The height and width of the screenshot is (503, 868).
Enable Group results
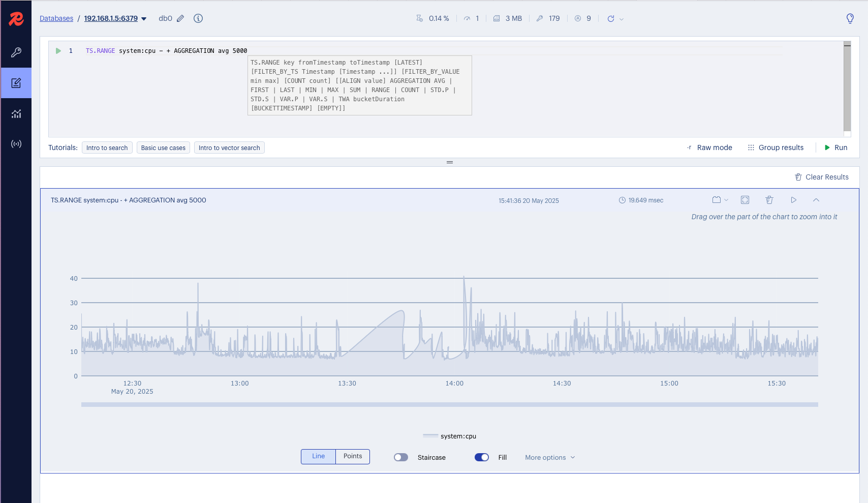[776, 147]
